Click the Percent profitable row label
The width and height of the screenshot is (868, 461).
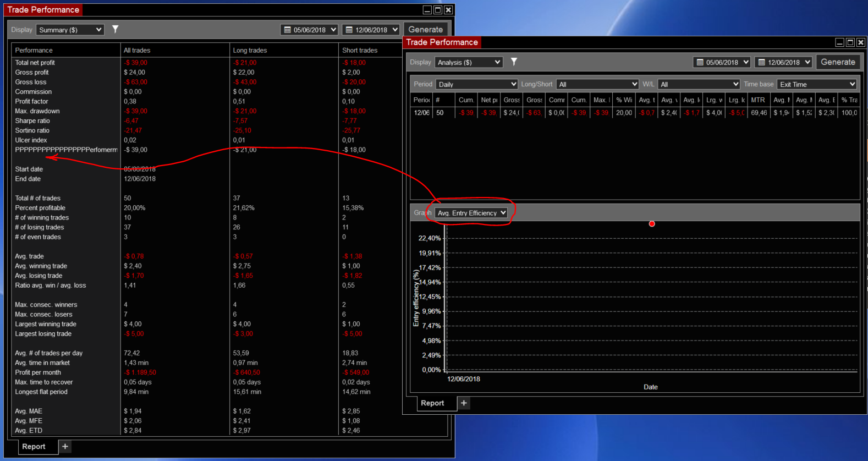(40, 208)
